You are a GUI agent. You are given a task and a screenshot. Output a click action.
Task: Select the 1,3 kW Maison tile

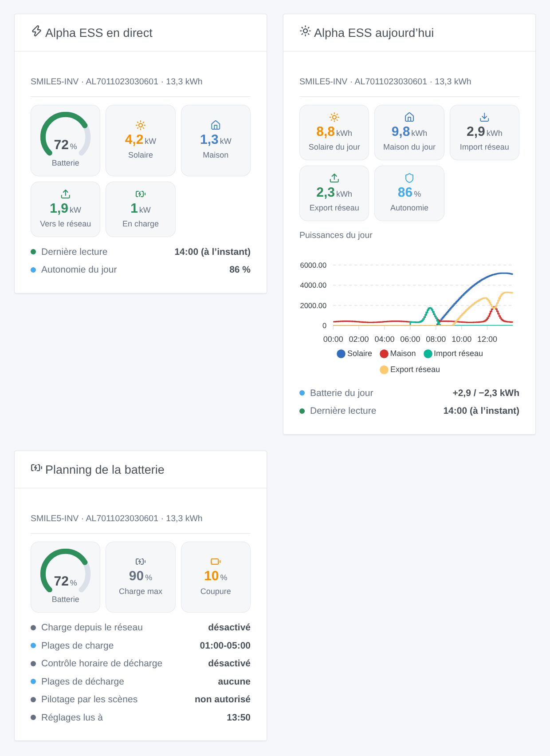click(216, 140)
